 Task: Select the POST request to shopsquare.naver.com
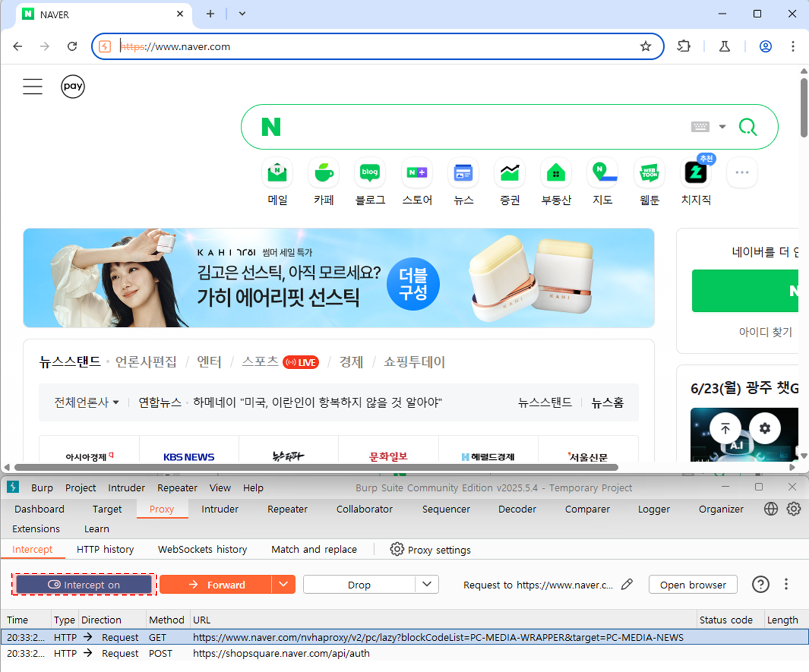pyautogui.click(x=405, y=653)
